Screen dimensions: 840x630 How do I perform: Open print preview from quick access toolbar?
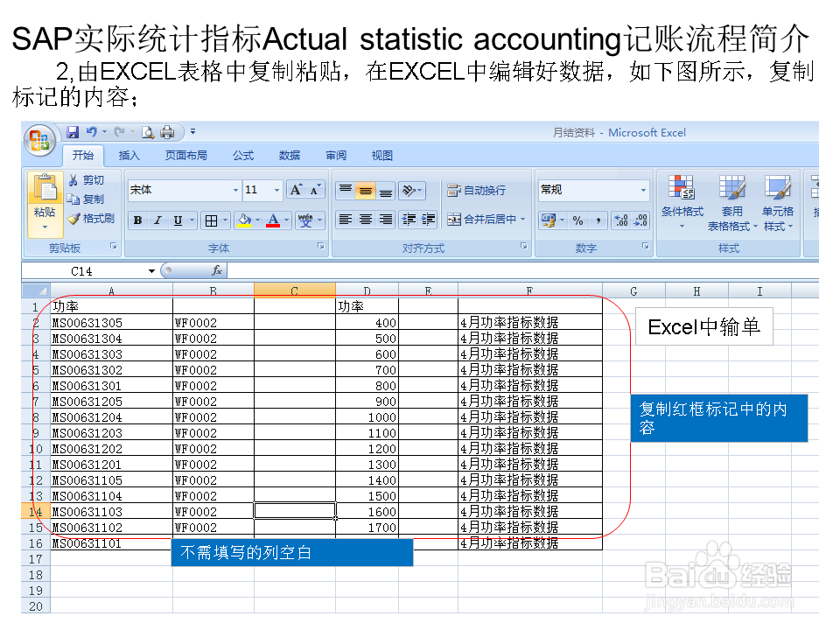[148, 132]
